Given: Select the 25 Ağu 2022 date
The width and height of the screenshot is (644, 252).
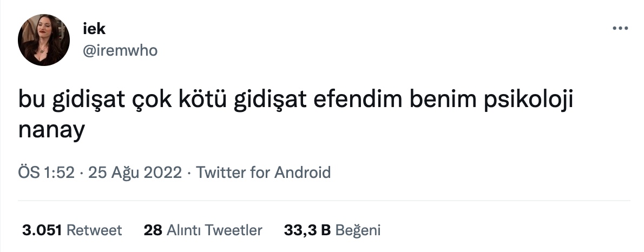Looking at the screenshot, I should [135, 173].
